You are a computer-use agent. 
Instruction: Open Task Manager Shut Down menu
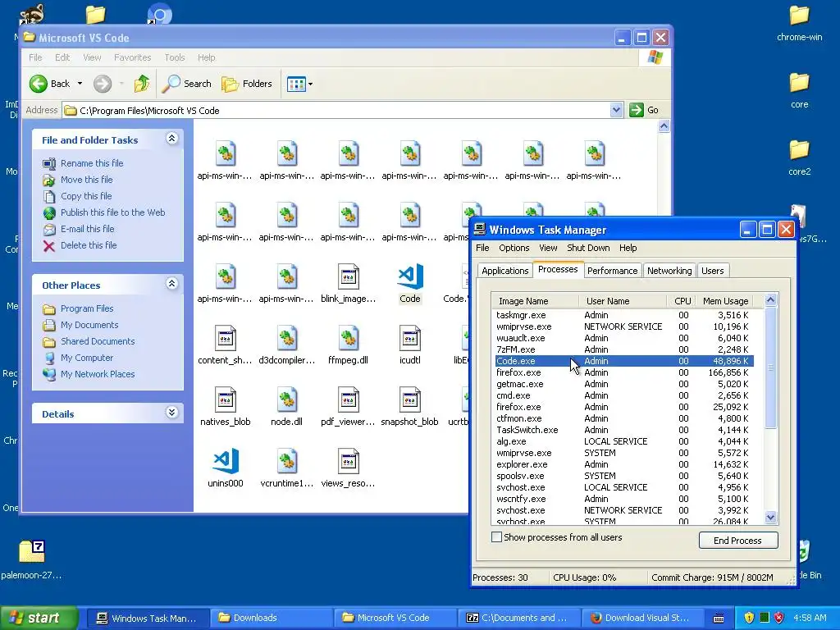(x=588, y=248)
